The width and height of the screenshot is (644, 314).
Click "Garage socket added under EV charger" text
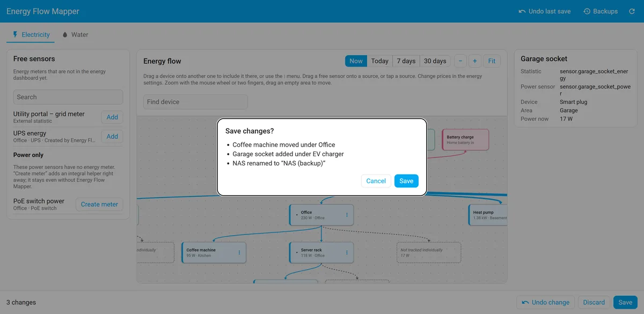(288, 154)
